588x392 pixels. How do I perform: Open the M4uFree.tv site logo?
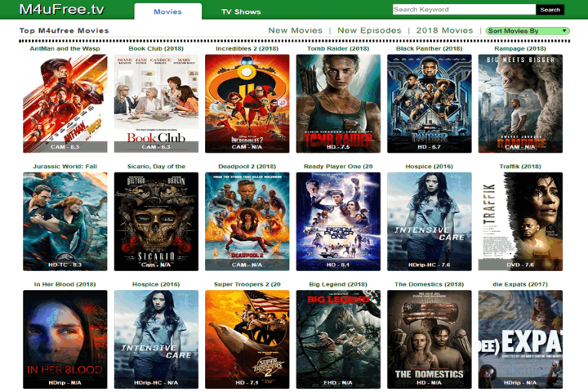click(62, 9)
